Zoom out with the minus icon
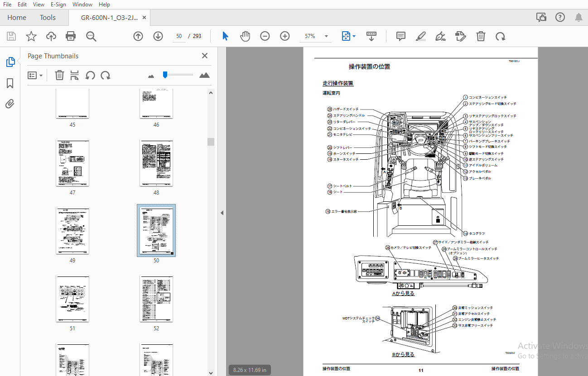588x376 pixels. click(x=265, y=36)
